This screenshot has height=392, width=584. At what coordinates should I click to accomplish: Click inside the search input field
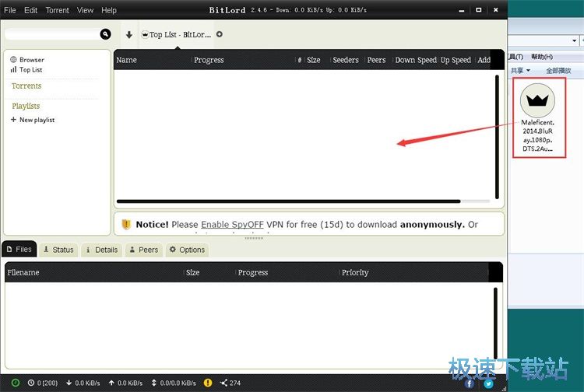click(x=52, y=34)
